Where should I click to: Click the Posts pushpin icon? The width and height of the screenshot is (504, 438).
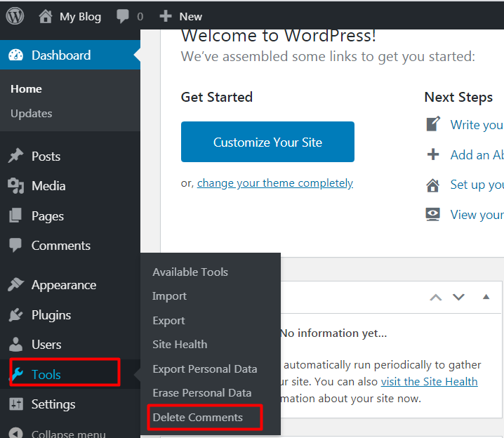(x=15, y=156)
